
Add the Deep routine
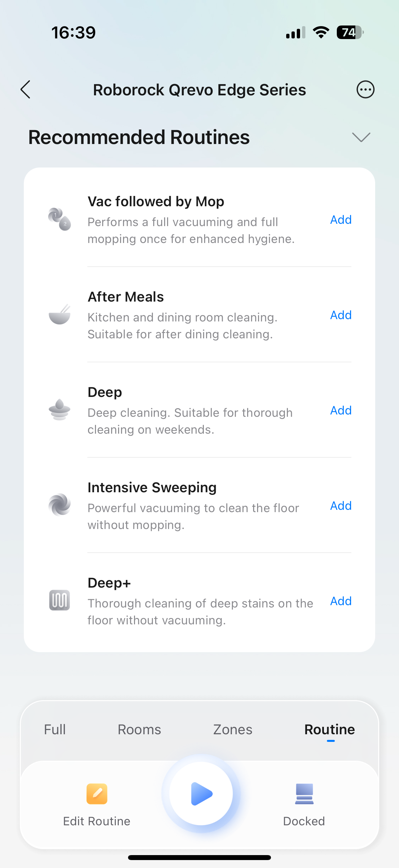(341, 410)
